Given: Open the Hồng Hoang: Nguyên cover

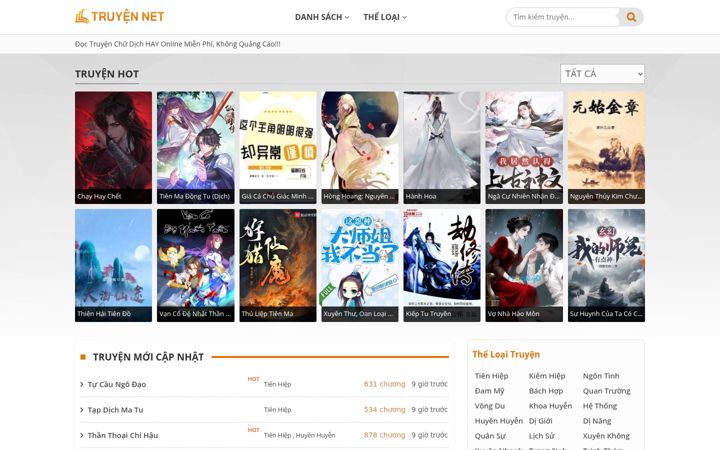Looking at the screenshot, I should 360,147.
